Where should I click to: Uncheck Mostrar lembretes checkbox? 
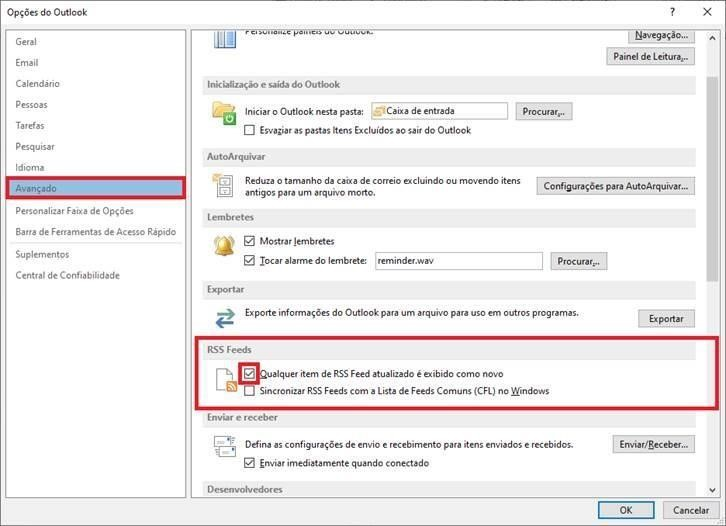[x=249, y=241]
